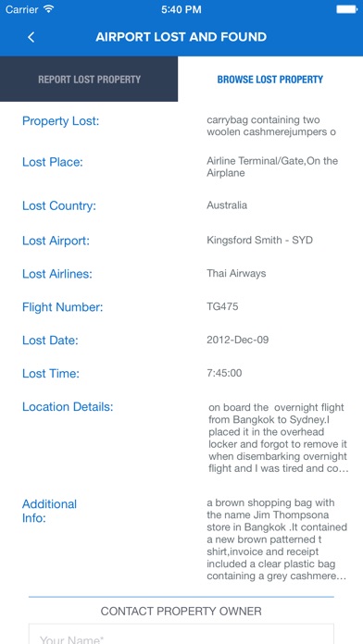The height and width of the screenshot is (644, 363).
Task: Tap the Wi-Fi status icon
Action: click(x=49, y=9)
